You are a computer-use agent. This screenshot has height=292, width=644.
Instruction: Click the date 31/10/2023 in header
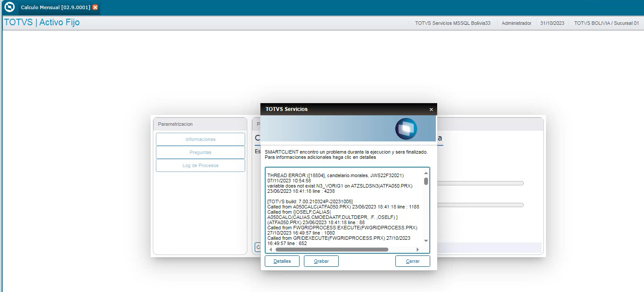pos(552,23)
